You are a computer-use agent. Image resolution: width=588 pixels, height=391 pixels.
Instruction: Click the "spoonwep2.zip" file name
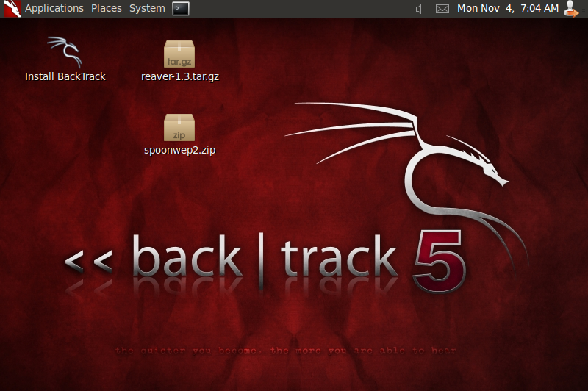coord(179,150)
